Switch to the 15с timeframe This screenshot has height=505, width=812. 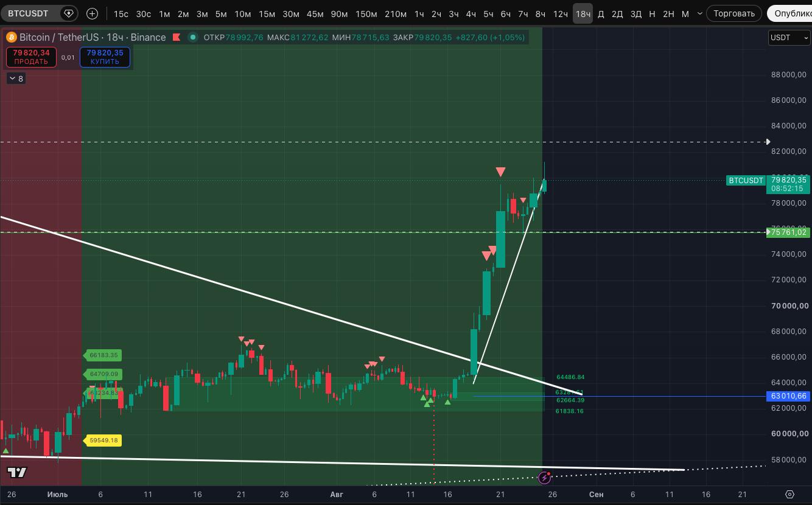click(121, 13)
